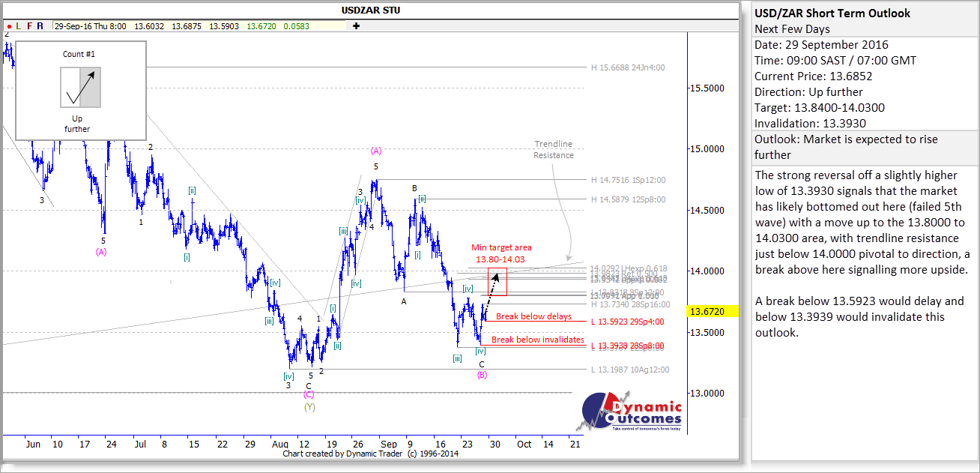This screenshot has width=980, height=473.
Task: Click the dark red F button
Action: (x=30, y=25)
